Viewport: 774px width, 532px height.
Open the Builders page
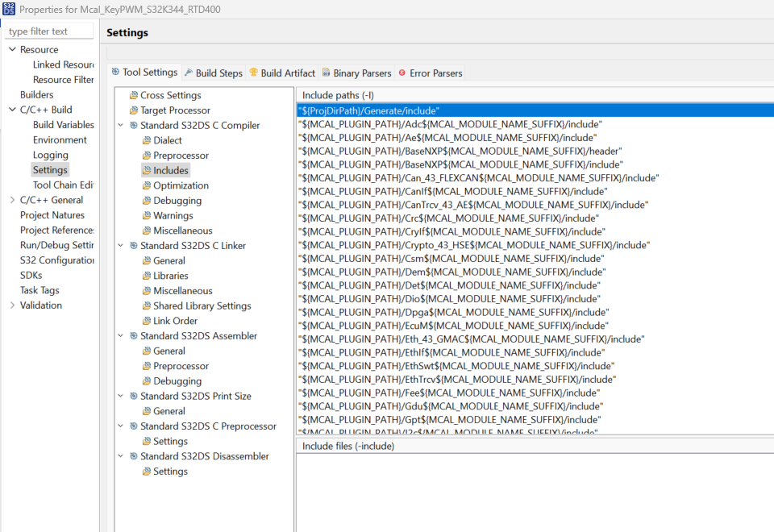click(36, 95)
